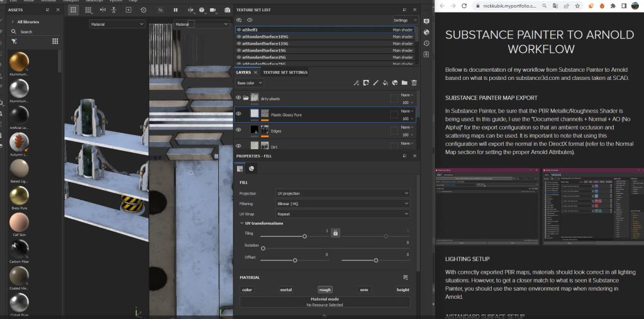Open the 3D viewport Material dropdown
The width and height of the screenshot is (644, 319).
tap(117, 25)
